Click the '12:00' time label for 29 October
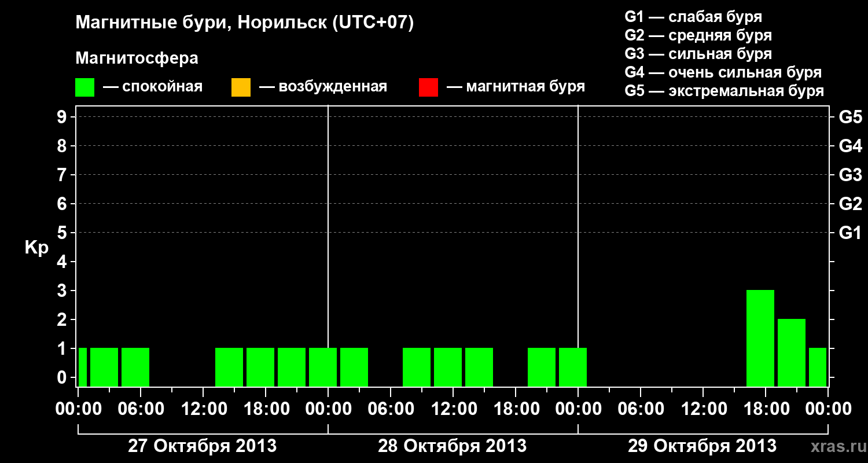The image size is (868, 463). [x=703, y=409]
